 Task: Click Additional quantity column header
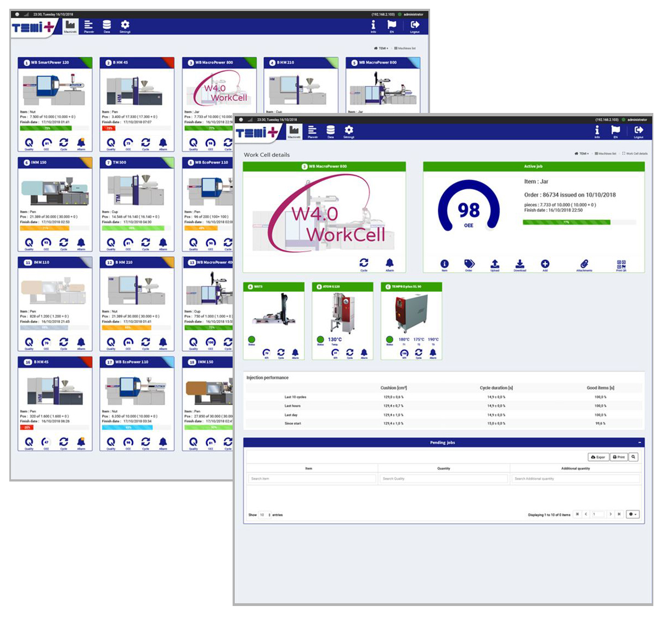[575, 468]
